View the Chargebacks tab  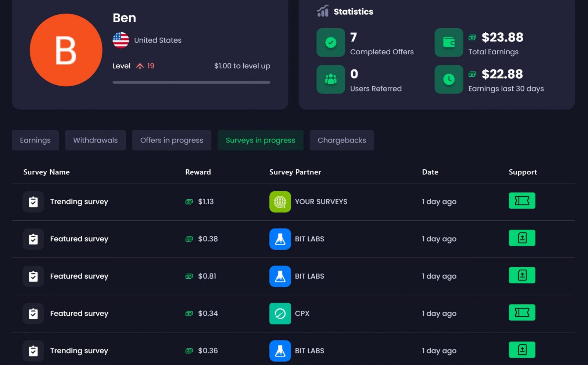pyautogui.click(x=342, y=140)
